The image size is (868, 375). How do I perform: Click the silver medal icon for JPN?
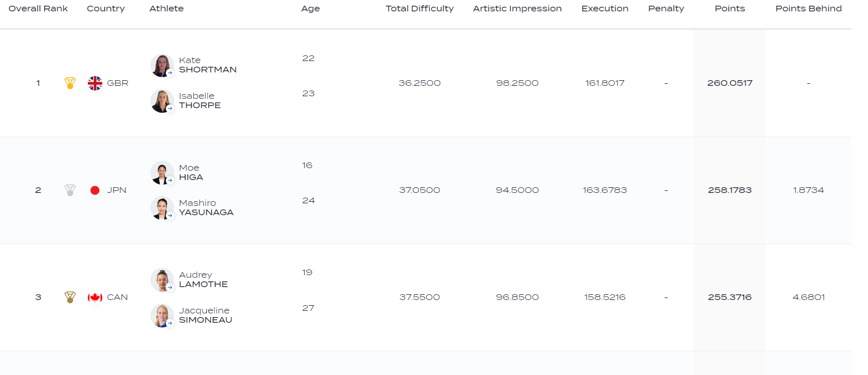pos(70,190)
